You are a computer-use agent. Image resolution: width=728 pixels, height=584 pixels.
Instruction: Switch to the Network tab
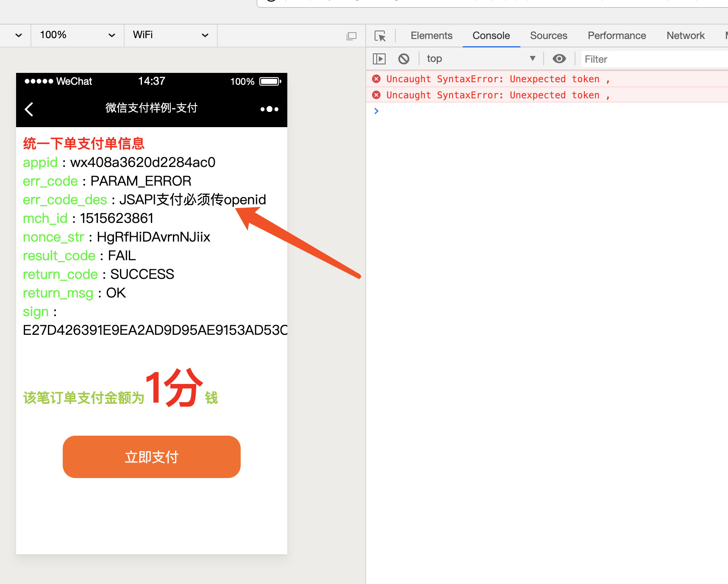coord(685,36)
